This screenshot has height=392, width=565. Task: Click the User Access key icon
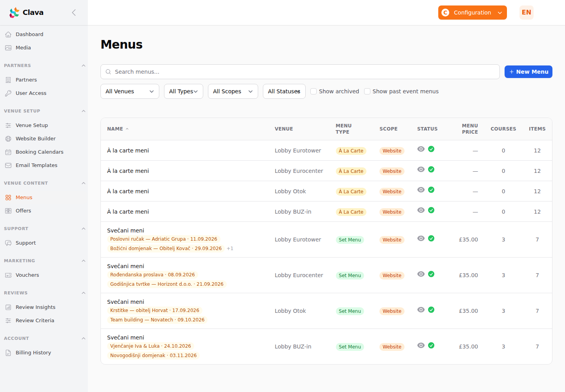pos(8,93)
